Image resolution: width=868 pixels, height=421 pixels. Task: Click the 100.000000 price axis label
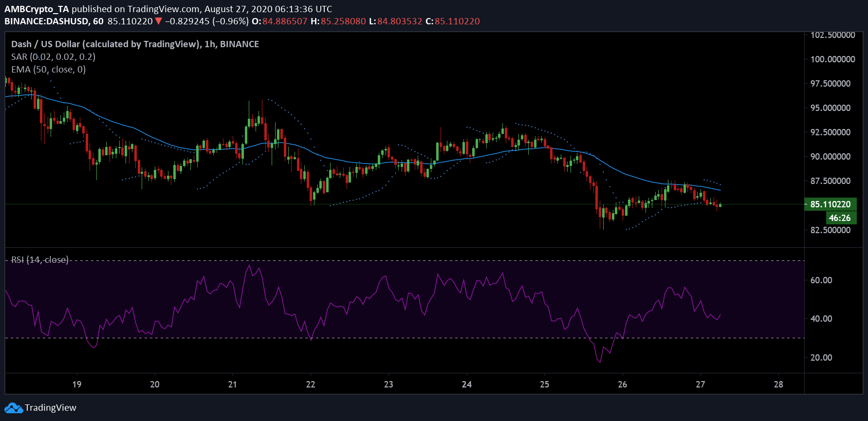[832, 59]
